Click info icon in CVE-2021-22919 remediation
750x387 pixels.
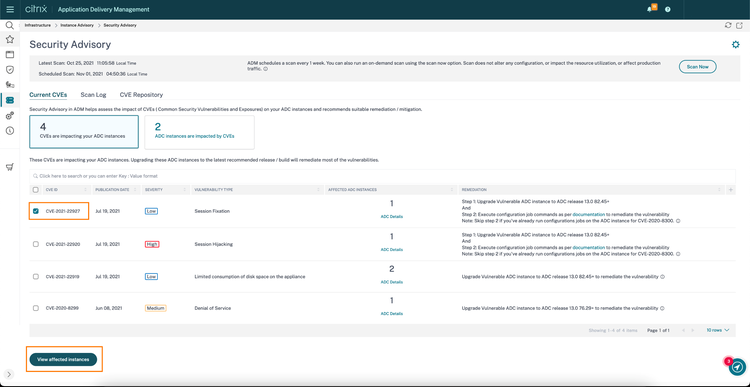pyautogui.click(x=662, y=277)
